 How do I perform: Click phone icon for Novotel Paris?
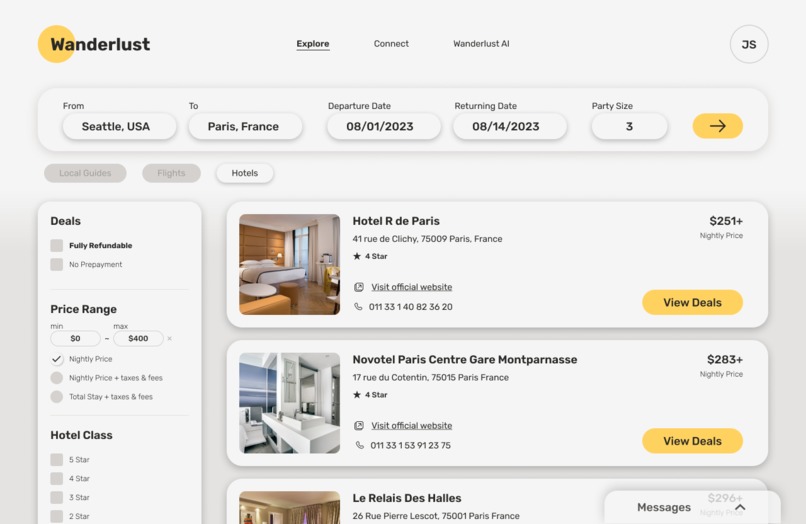tap(359, 445)
